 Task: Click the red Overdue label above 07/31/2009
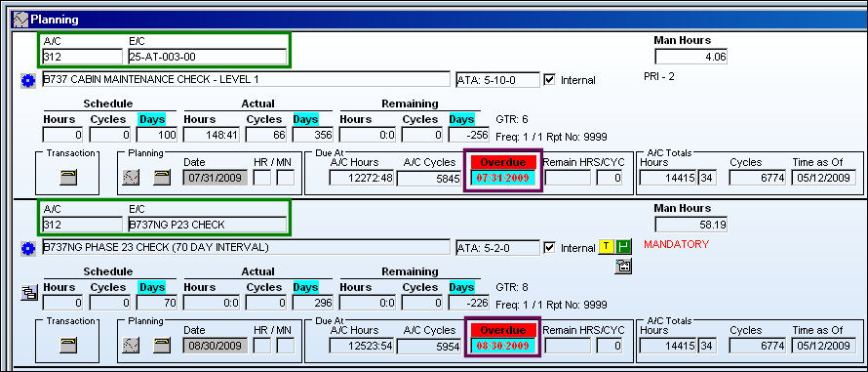point(502,162)
